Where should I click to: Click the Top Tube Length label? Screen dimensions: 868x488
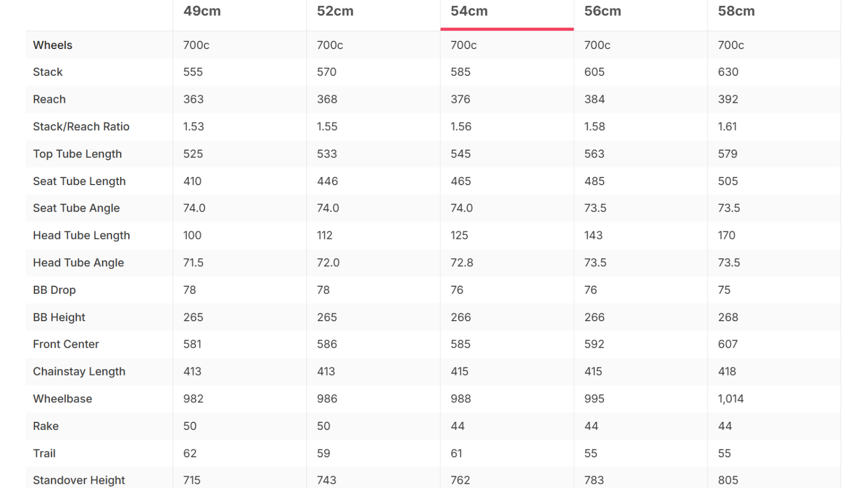[x=78, y=154]
